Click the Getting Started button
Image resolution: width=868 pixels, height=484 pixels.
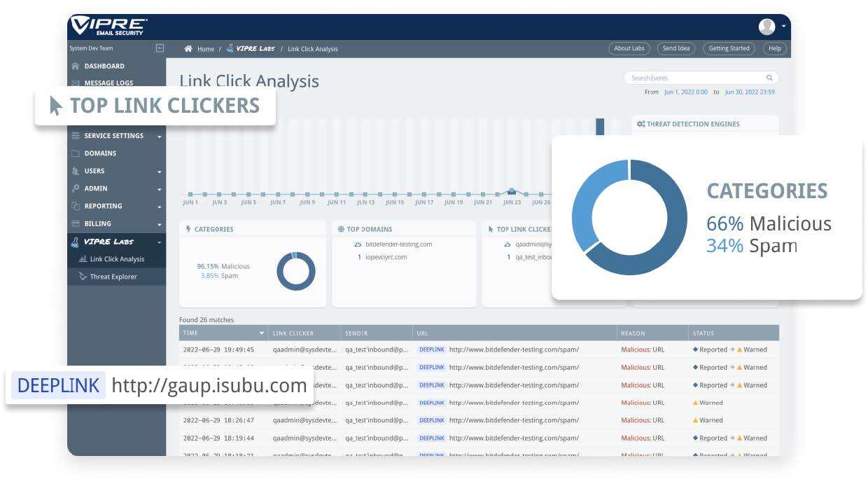click(729, 48)
